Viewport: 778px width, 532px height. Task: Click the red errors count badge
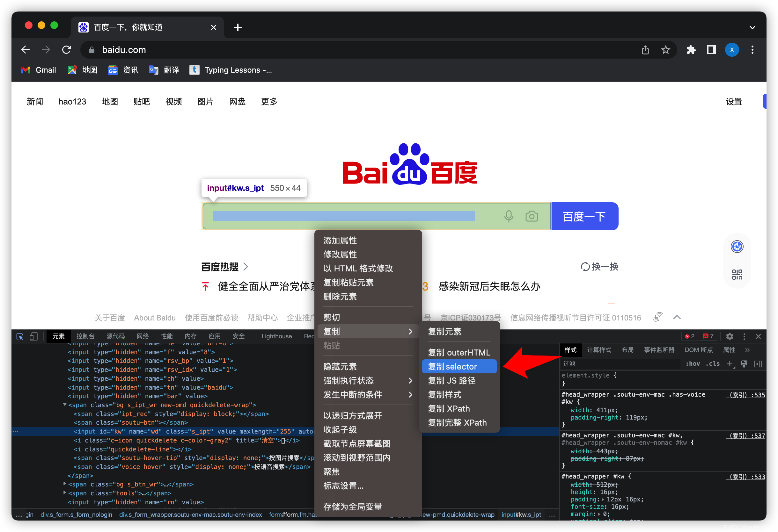click(690, 336)
